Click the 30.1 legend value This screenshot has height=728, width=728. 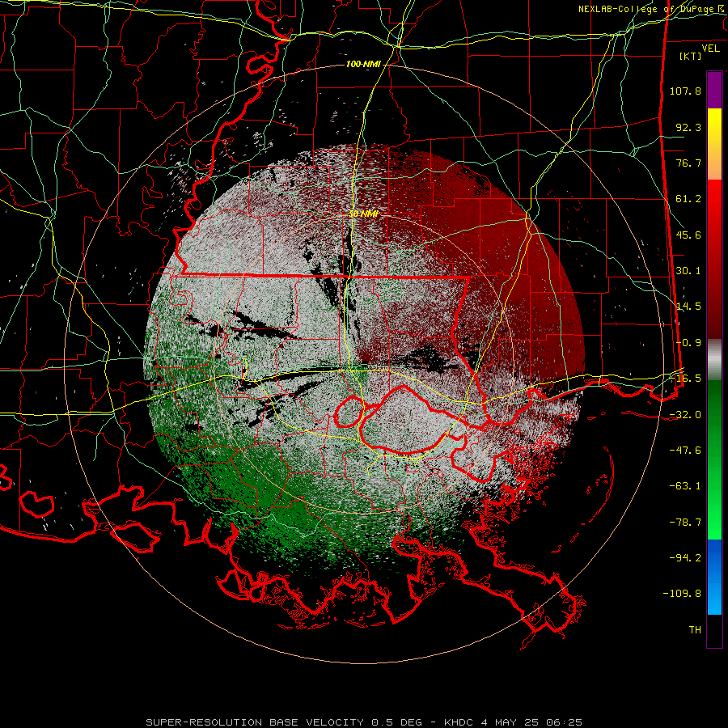point(688,271)
